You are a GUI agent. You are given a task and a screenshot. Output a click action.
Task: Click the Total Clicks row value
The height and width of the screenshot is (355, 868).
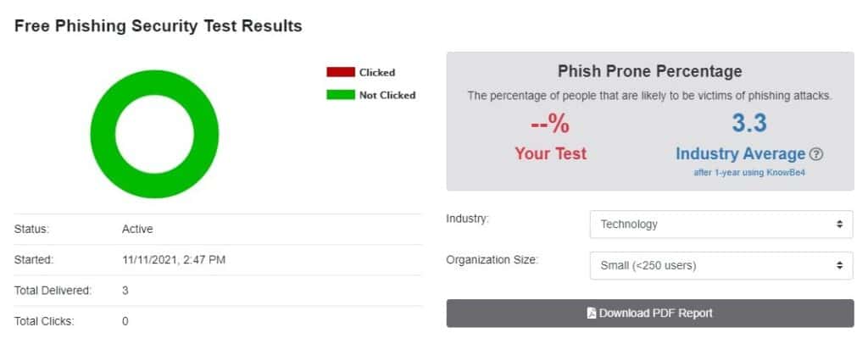(x=125, y=321)
